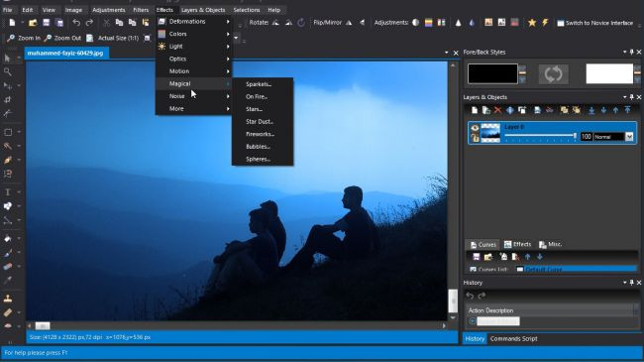
Task: Choose Bubbles... effect
Action: [263, 147]
